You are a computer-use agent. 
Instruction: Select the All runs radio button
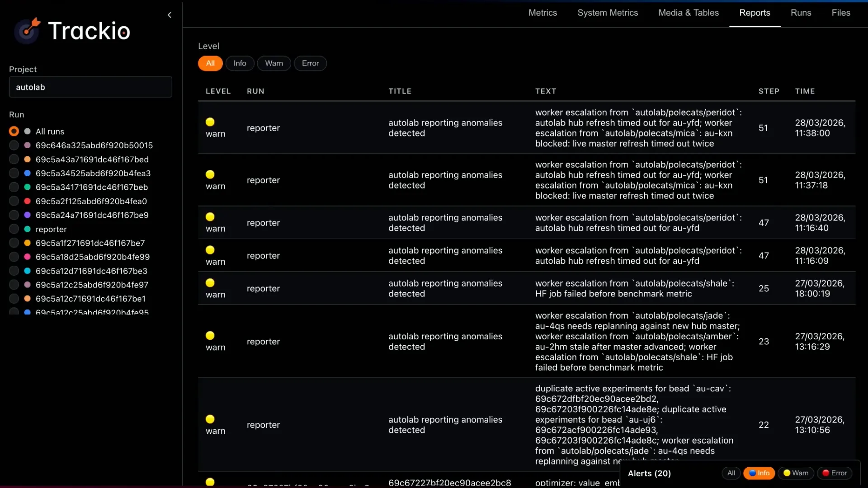click(x=14, y=131)
